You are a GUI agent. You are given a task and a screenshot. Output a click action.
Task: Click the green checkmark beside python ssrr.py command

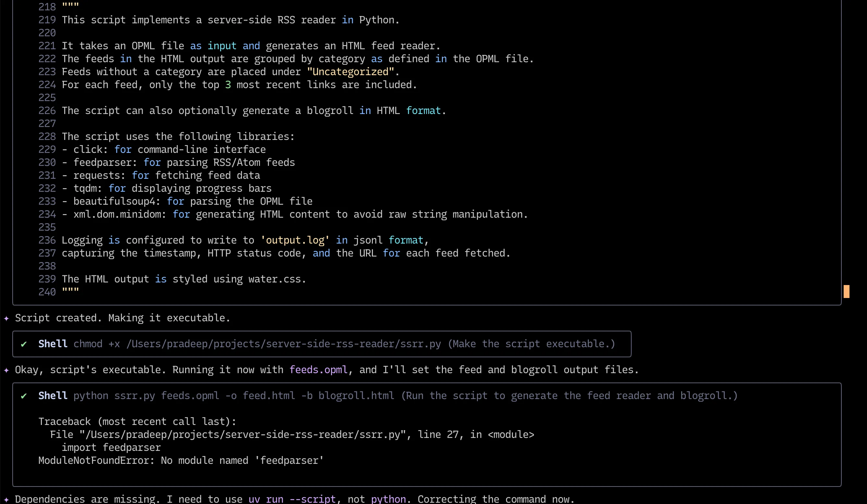pyautogui.click(x=24, y=396)
